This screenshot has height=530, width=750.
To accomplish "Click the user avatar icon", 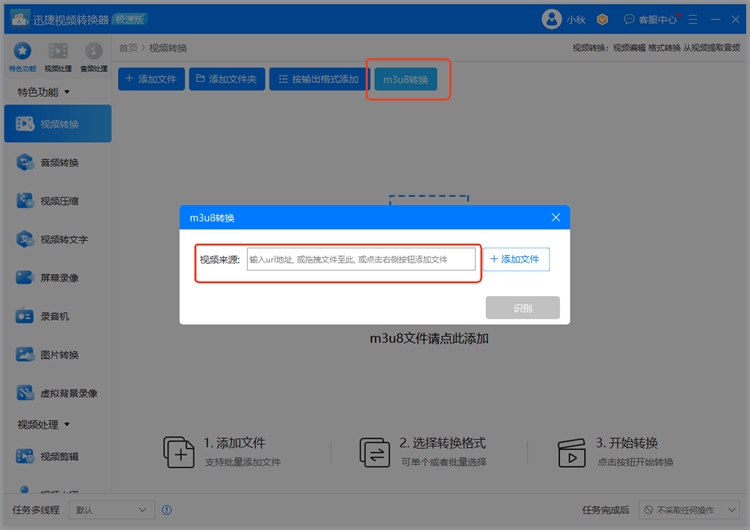I will 551,19.
